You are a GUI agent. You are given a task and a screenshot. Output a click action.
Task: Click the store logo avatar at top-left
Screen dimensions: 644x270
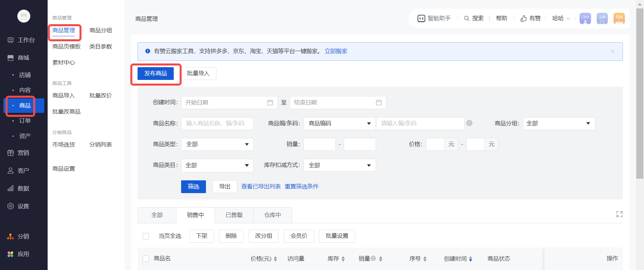coord(24,16)
